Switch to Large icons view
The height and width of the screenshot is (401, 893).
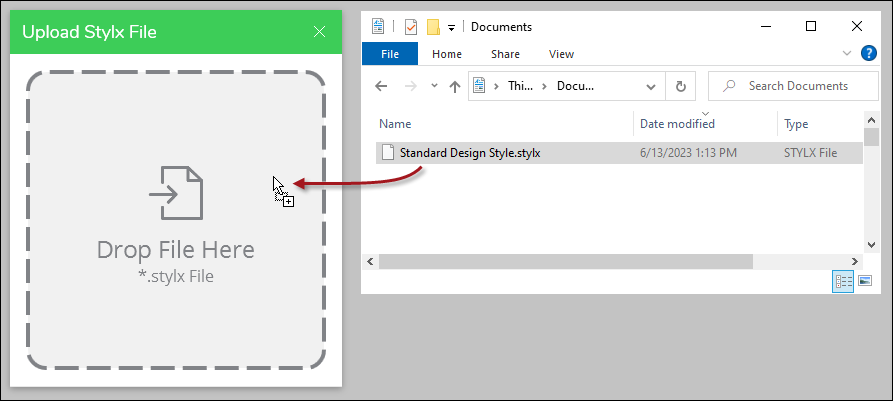pos(865,281)
